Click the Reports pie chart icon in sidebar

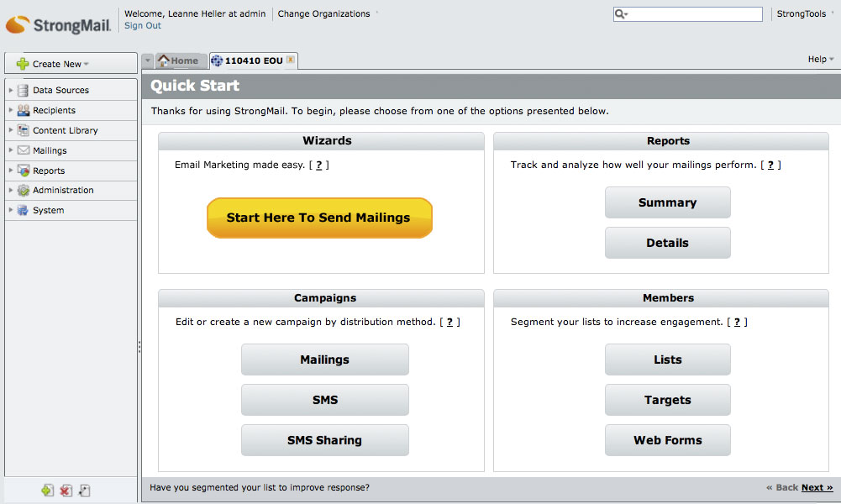(x=23, y=171)
